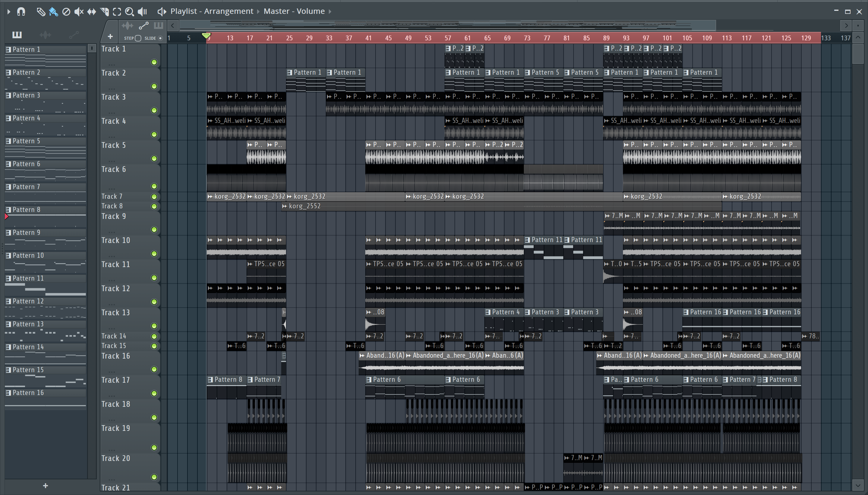Viewport: 868px width, 495px height.
Task: Mute Track 3 with its green LED
Action: 154,111
